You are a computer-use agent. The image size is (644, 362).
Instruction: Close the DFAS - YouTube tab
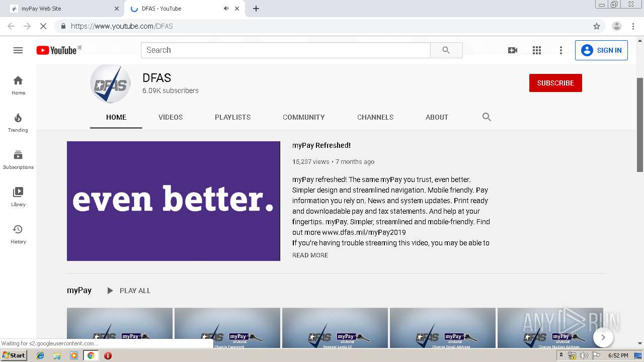(237, 9)
